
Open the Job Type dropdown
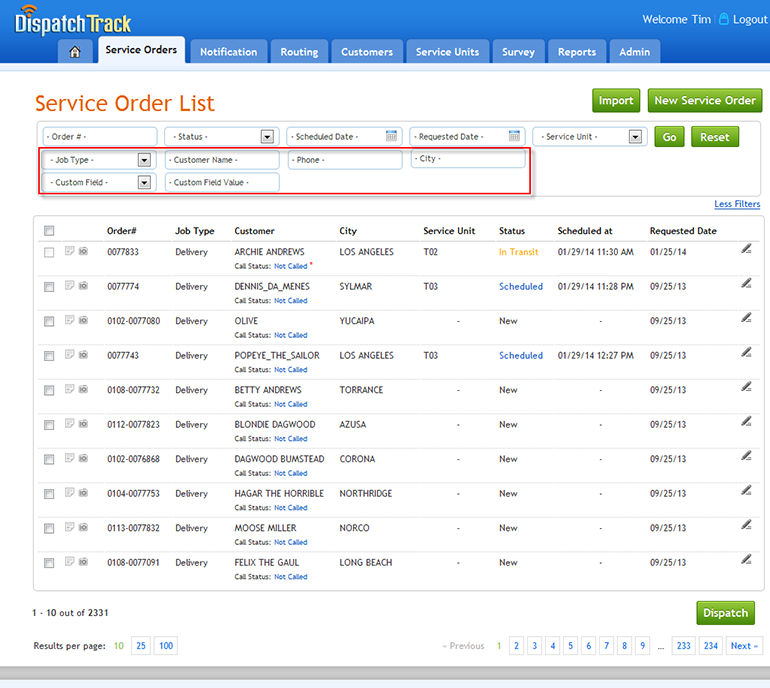click(x=144, y=160)
